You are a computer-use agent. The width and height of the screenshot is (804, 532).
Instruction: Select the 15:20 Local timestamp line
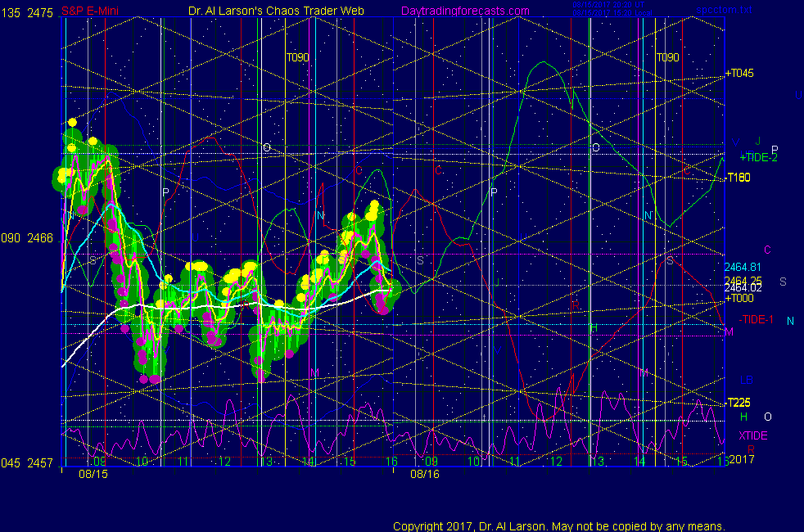point(612,13)
